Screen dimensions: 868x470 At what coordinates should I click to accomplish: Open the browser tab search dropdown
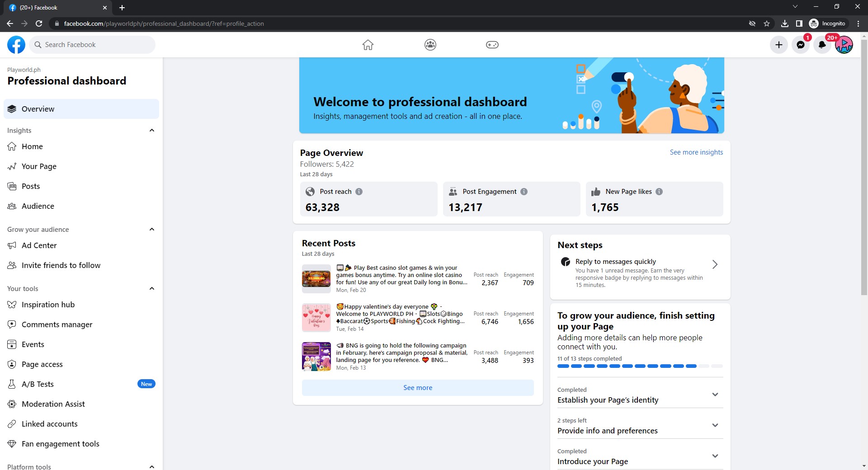(795, 7)
